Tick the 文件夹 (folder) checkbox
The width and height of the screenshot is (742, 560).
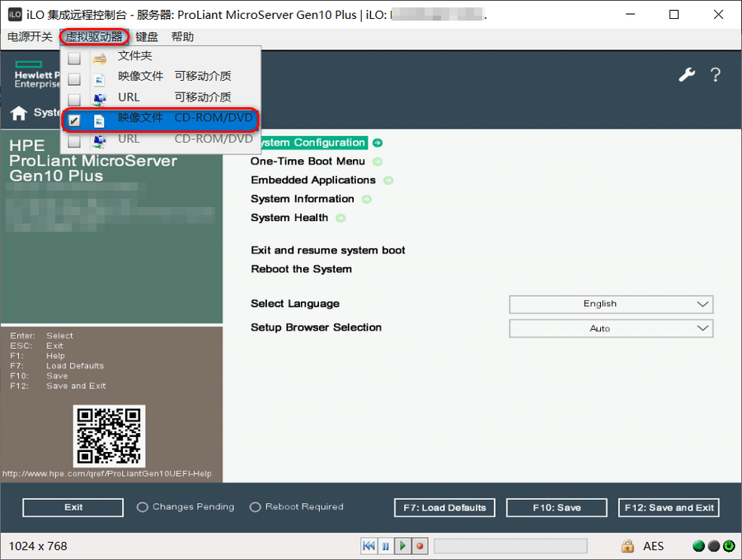pyautogui.click(x=74, y=59)
